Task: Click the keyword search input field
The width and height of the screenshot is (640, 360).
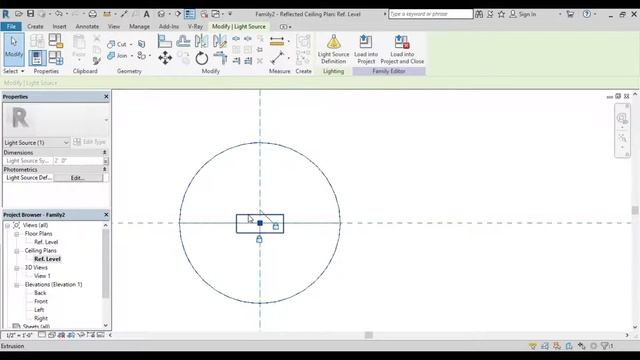Action: click(430, 14)
